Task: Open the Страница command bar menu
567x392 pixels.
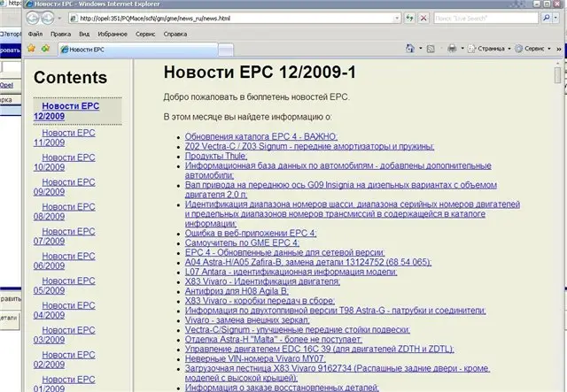Action: pos(489,49)
